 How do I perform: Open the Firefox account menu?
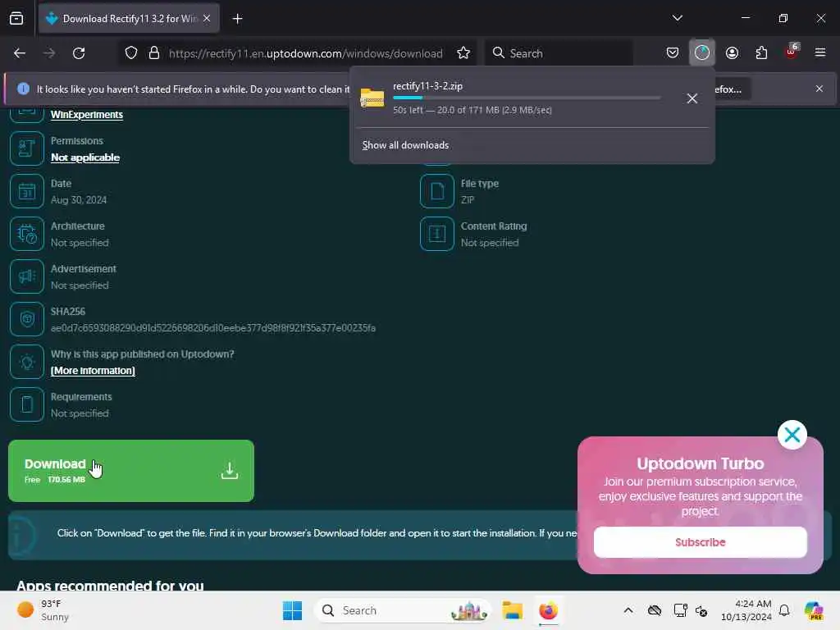732,52
